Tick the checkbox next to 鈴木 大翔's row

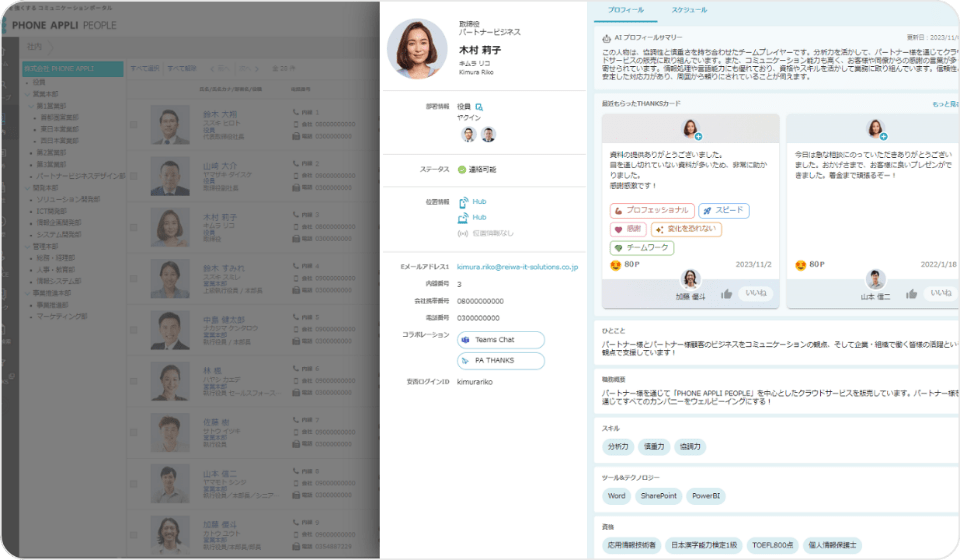coord(134,123)
